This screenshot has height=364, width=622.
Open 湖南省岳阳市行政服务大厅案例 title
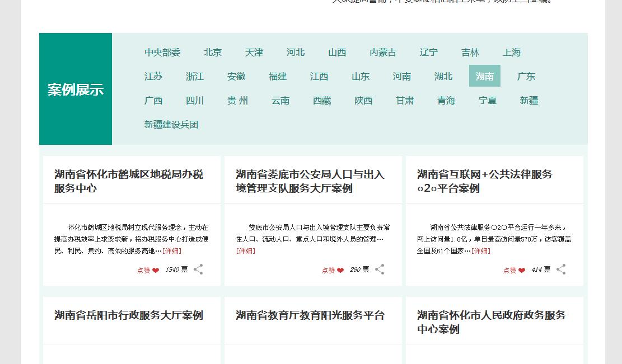[x=129, y=315]
